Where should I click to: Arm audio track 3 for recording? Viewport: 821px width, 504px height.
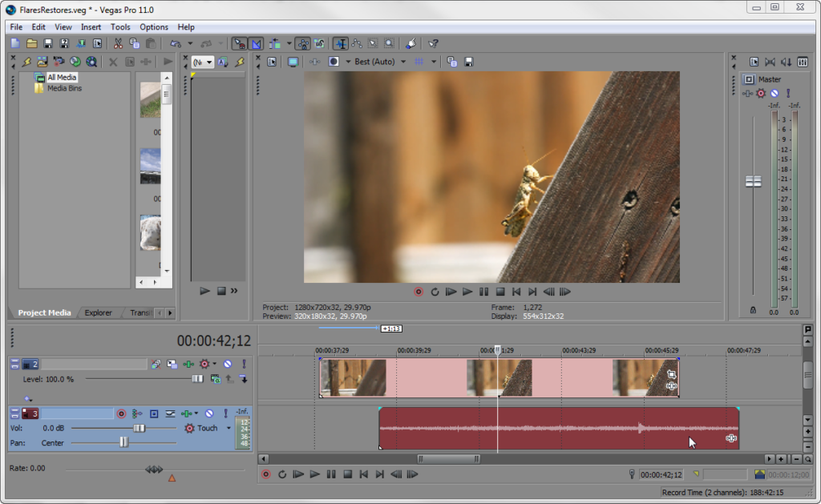click(122, 413)
